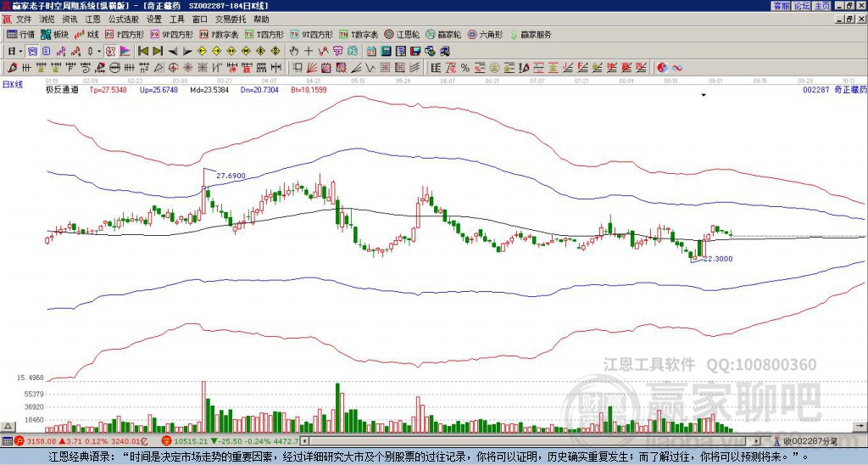Click the 日K线 label
Screen dimensions: 868x465
12,85
